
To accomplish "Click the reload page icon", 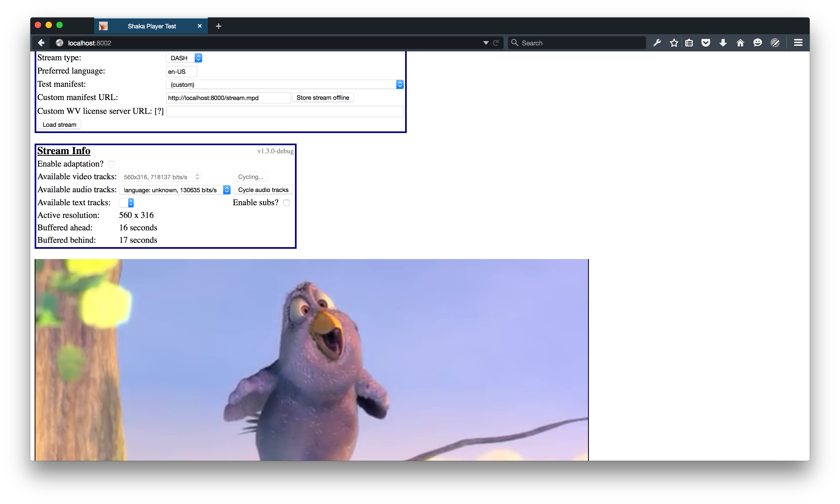I will (496, 43).
